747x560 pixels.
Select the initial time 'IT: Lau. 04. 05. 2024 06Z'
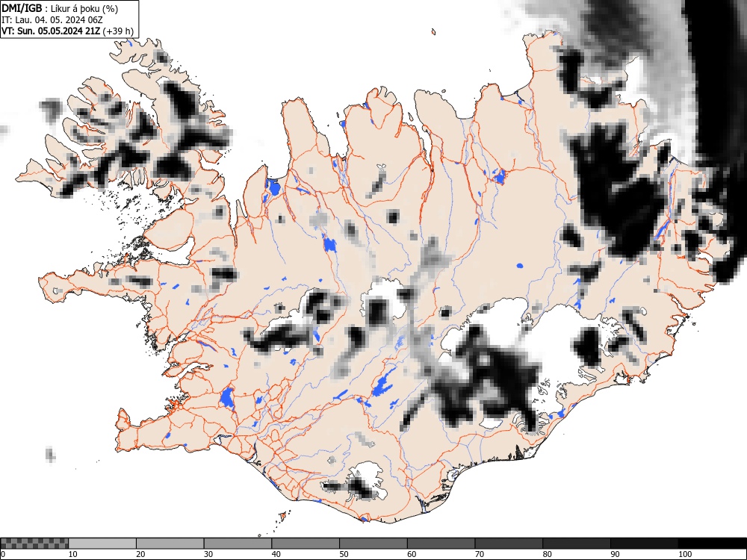[52, 20]
